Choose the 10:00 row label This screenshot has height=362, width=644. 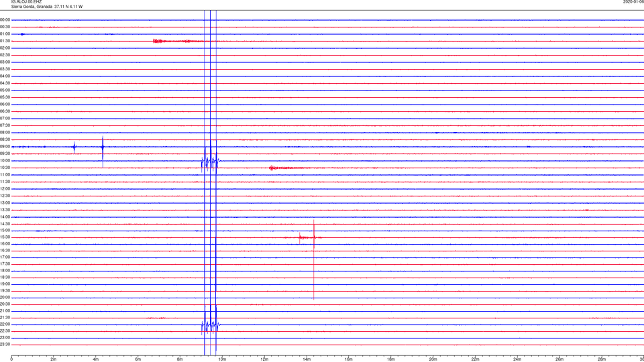tap(5, 160)
